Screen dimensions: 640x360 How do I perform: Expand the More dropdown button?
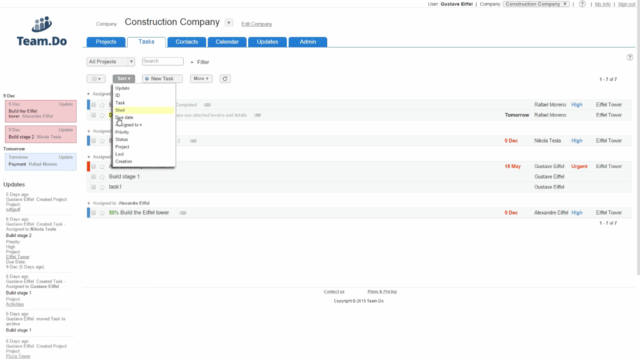201,78
